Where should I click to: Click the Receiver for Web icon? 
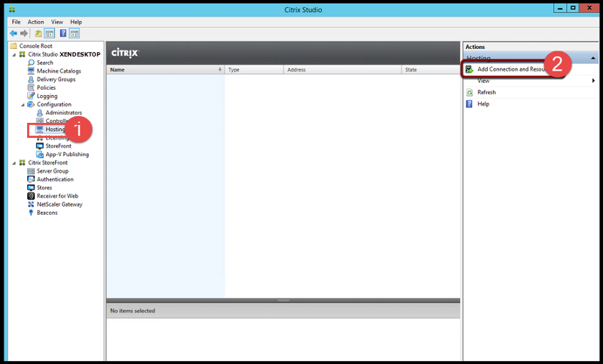[31, 196]
